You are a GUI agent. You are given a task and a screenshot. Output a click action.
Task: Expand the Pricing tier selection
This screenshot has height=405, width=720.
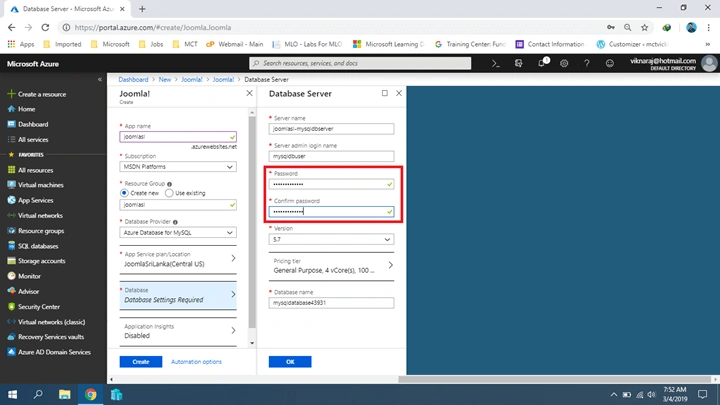tap(331, 266)
